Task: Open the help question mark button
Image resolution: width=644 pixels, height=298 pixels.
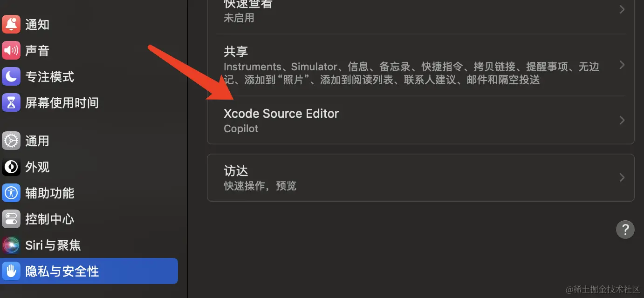Action: click(625, 229)
